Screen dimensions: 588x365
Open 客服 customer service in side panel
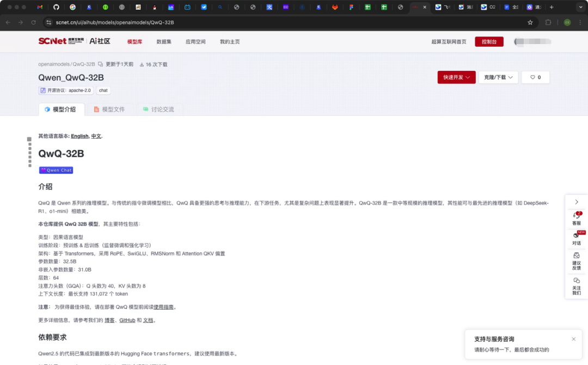pyautogui.click(x=577, y=218)
